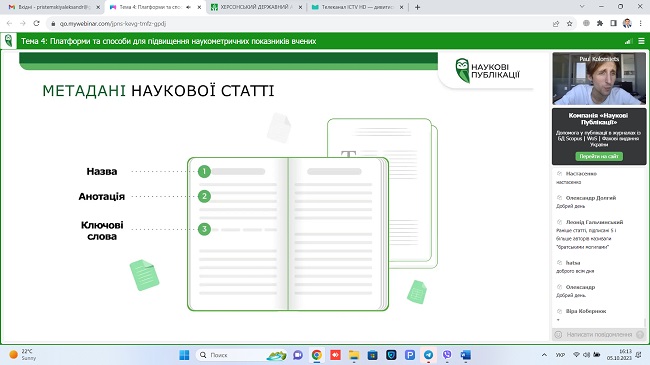The image size is (650, 365).
Task: Open network and volume quick settings
Action: pos(587,355)
